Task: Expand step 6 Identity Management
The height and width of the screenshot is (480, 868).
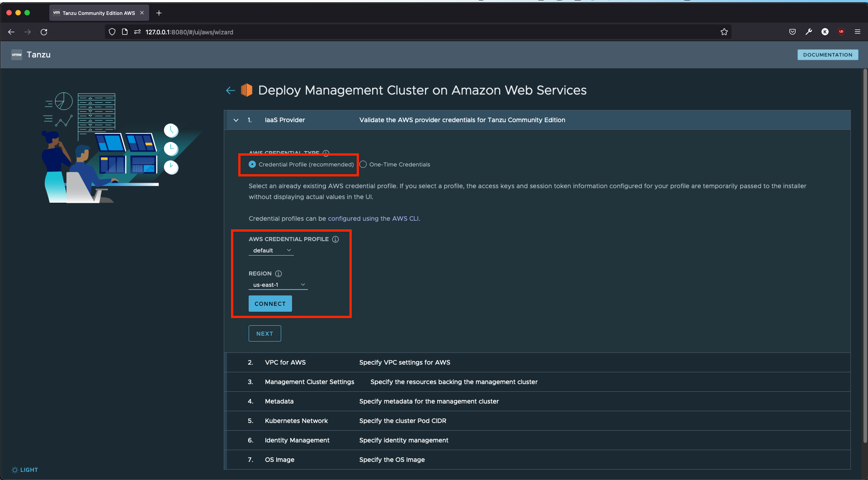Action: tap(537, 440)
